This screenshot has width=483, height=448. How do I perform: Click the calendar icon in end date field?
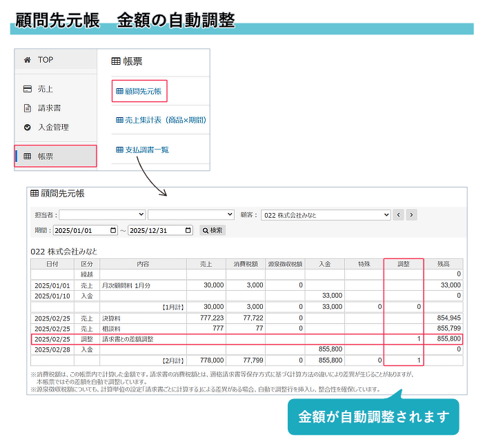click(187, 230)
